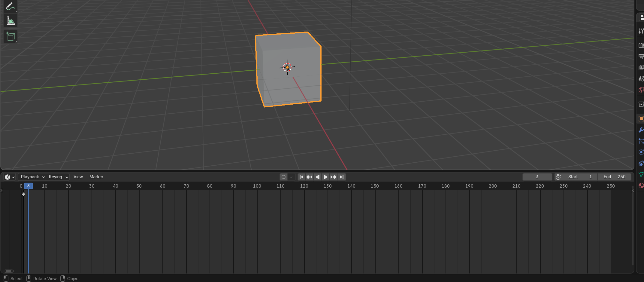Viewport: 644px width, 282px height.
Task: Open the Object properties tab
Action: (641, 119)
